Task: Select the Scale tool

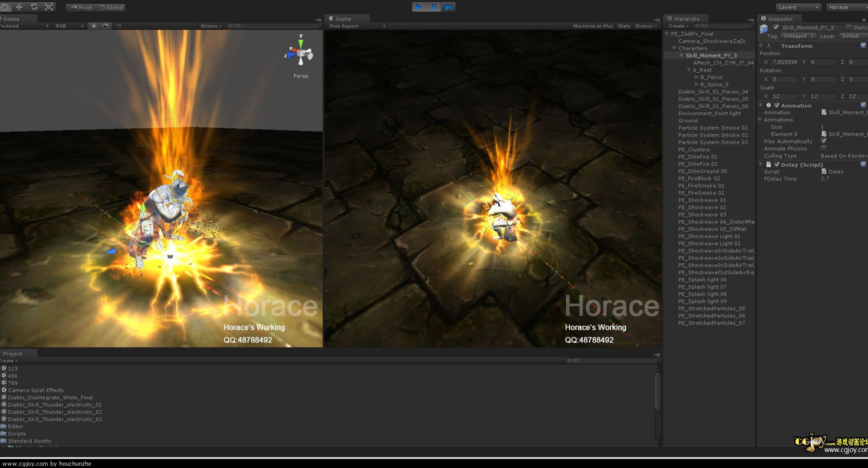Action: point(49,7)
